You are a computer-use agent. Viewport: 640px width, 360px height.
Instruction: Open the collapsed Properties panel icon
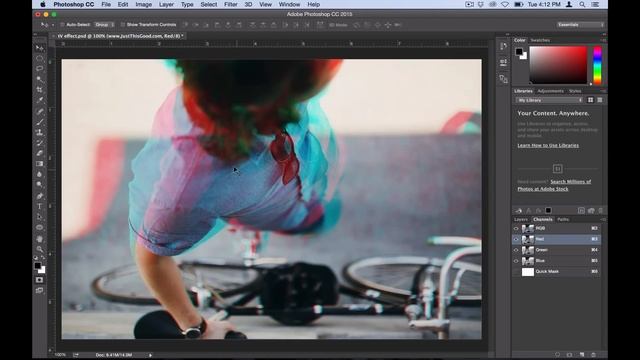tap(503, 62)
